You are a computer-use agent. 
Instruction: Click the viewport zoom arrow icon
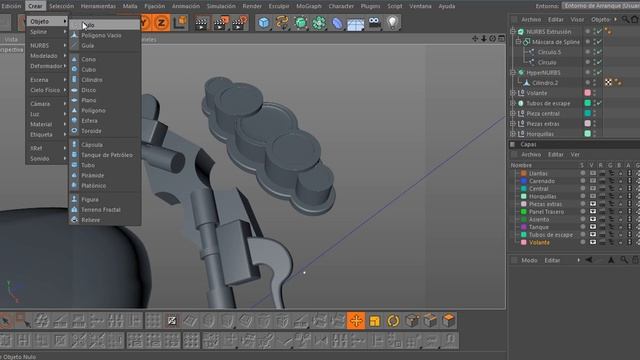click(x=484, y=38)
